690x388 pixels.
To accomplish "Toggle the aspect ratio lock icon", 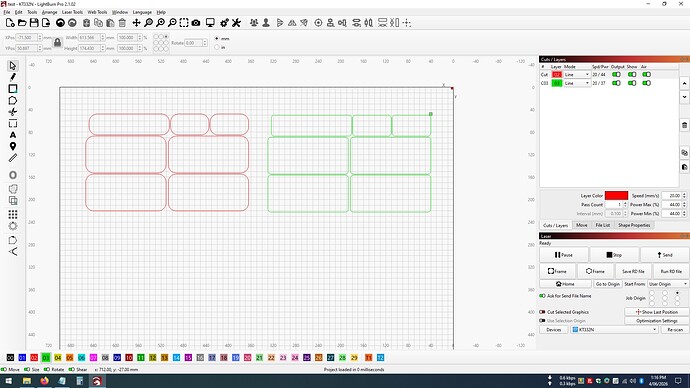I will 57,43.
